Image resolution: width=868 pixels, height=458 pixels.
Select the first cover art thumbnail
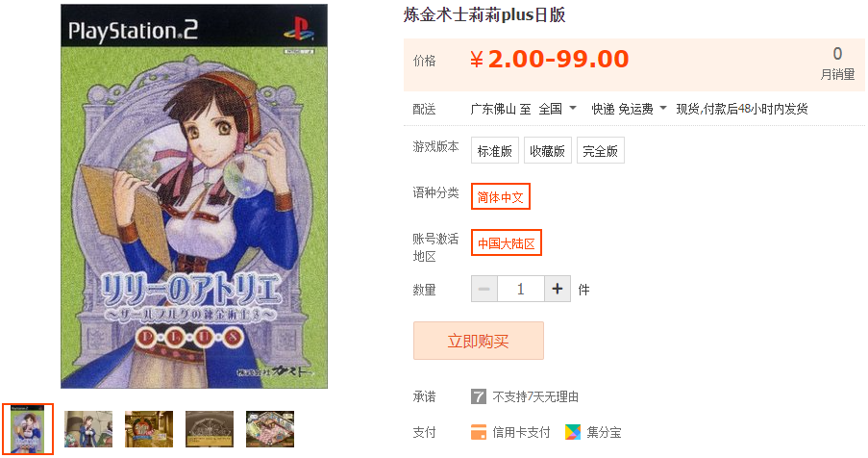pyautogui.click(x=28, y=429)
